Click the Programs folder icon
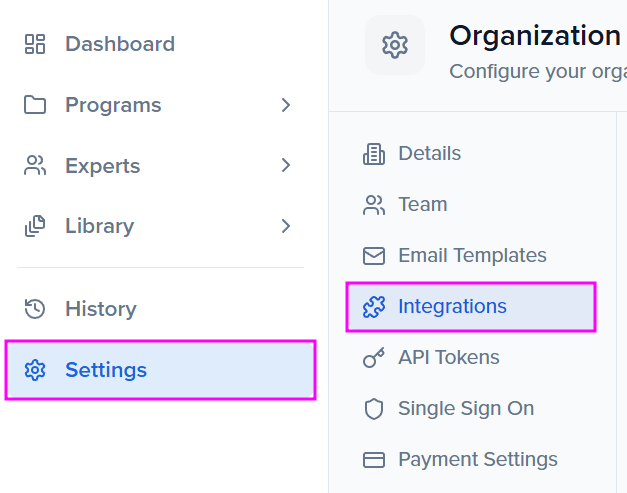This screenshot has height=493, width=627. click(x=35, y=105)
